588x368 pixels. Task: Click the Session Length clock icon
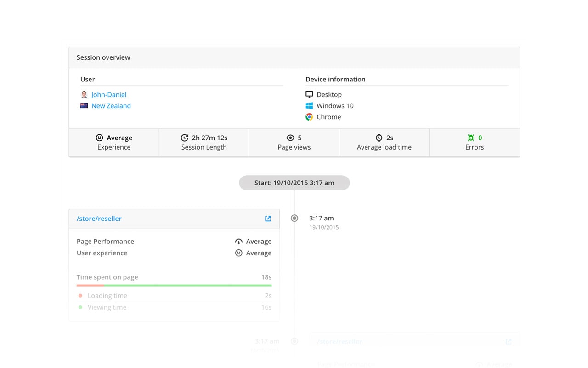coord(185,138)
